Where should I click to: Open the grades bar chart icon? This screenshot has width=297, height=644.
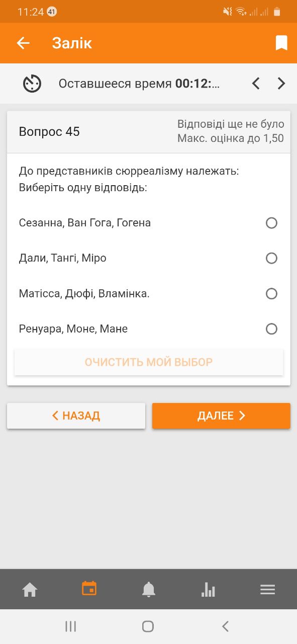coord(208,589)
